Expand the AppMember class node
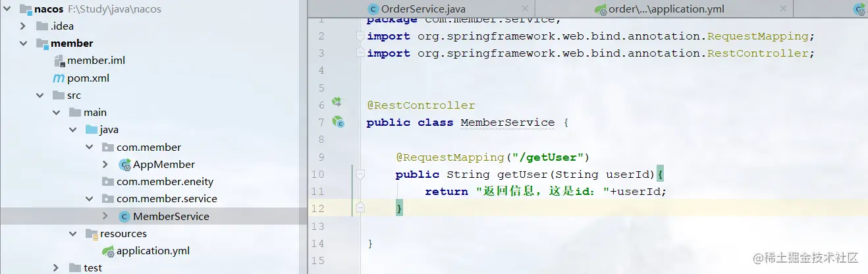868x274 pixels. [105, 165]
